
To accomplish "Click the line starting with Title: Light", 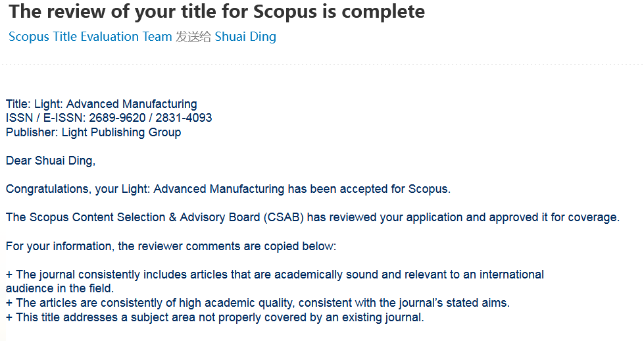I will (101, 104).
